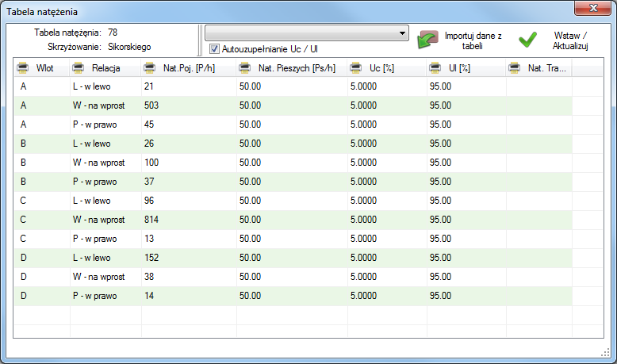Click Nat. Pieszych 50.00 in row with 503
The width and height of the screenshot is (617, 364).
292,105
